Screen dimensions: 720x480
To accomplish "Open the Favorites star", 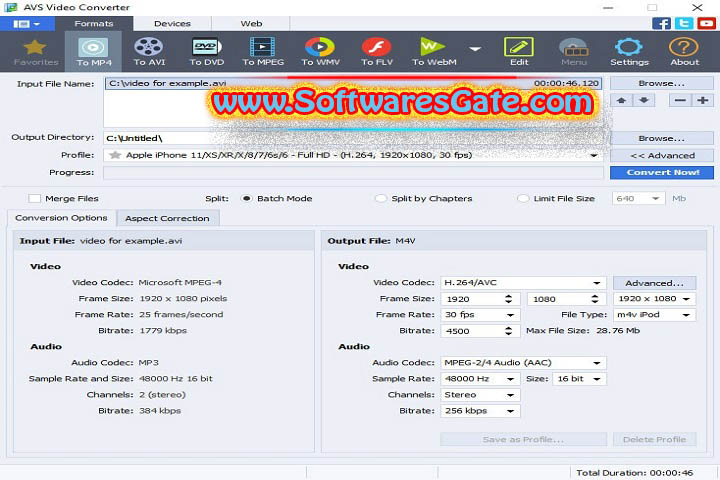I will (x=35, y=51).
